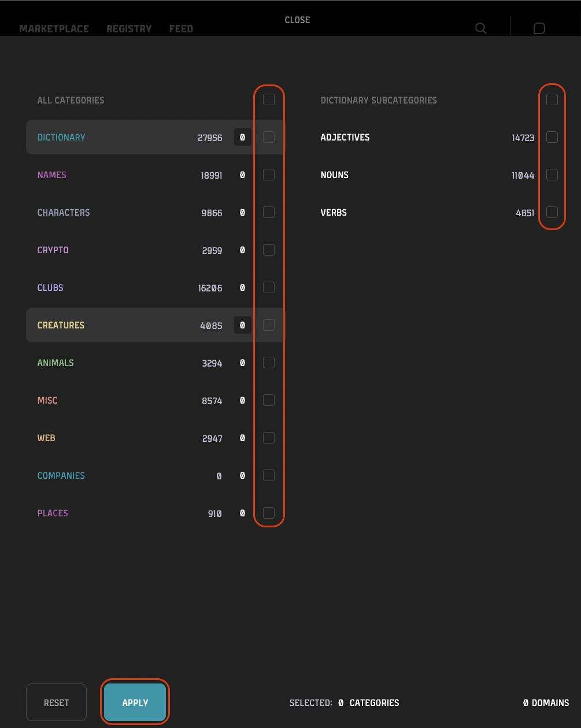Click the Apply button

[x=135, y=702]
